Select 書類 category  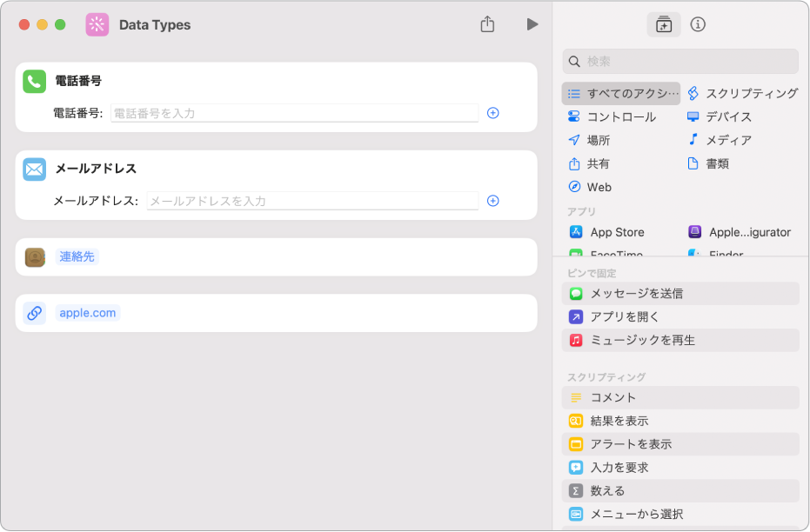tap(707, 164)
